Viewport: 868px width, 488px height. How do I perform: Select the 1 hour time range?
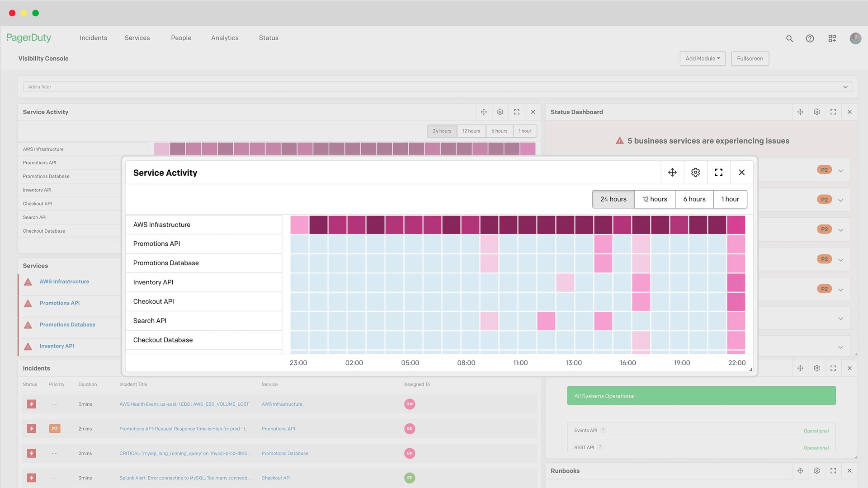click(x=730, y=199)
